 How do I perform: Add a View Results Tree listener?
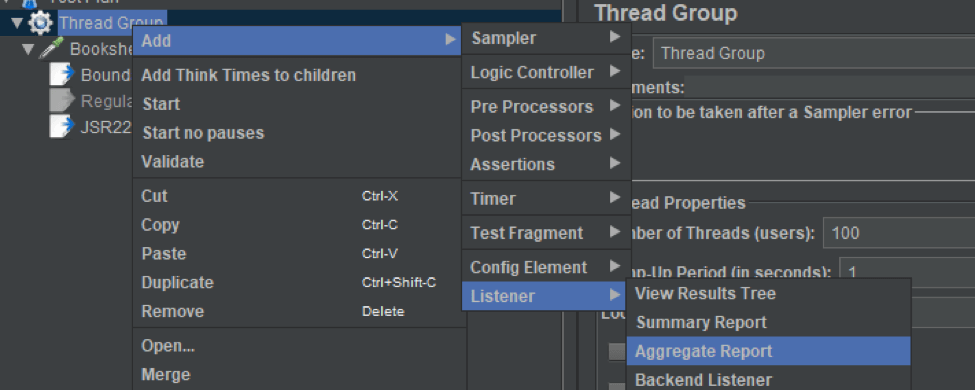click(x=769, y=294)
